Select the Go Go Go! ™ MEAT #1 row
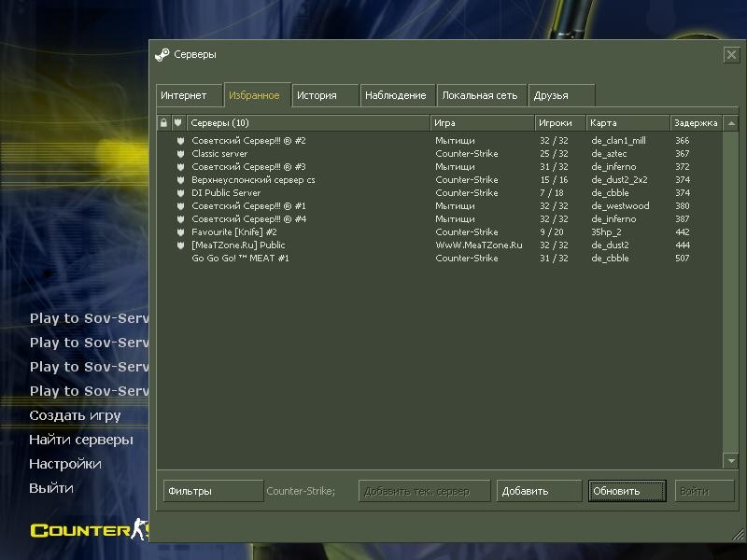This screenshot has width=747, height=560. coord(439,259)
